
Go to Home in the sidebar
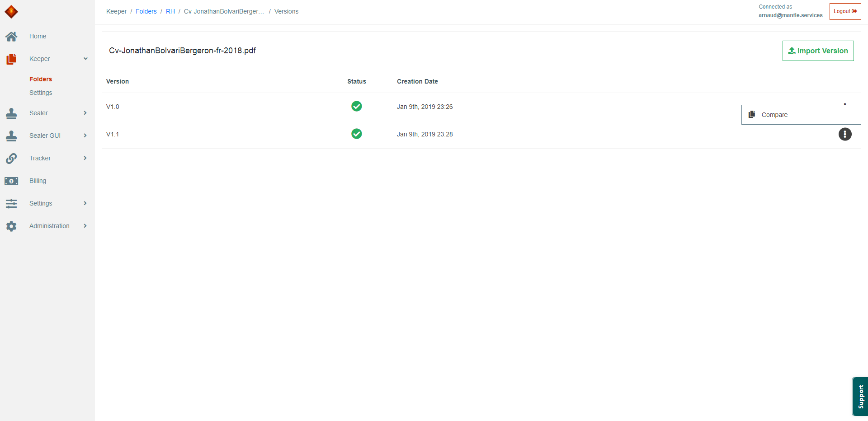(x=38, y=36)
